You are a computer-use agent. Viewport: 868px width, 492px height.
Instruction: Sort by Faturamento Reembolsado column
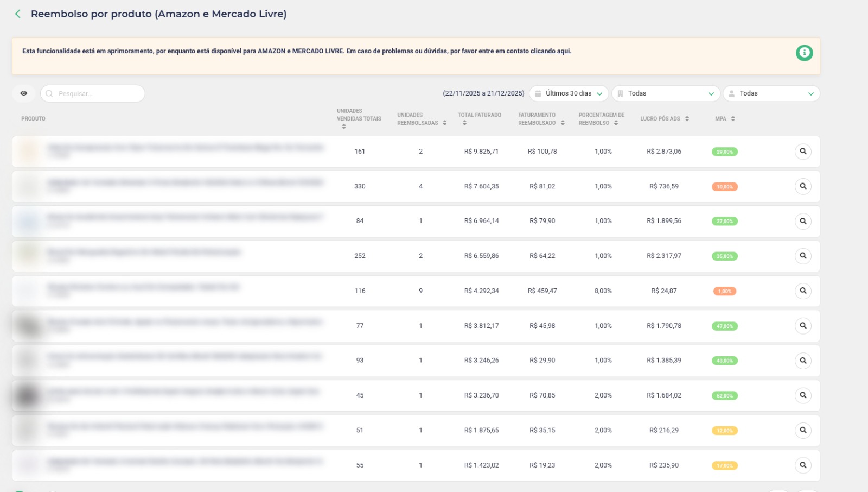coord(563,123)
